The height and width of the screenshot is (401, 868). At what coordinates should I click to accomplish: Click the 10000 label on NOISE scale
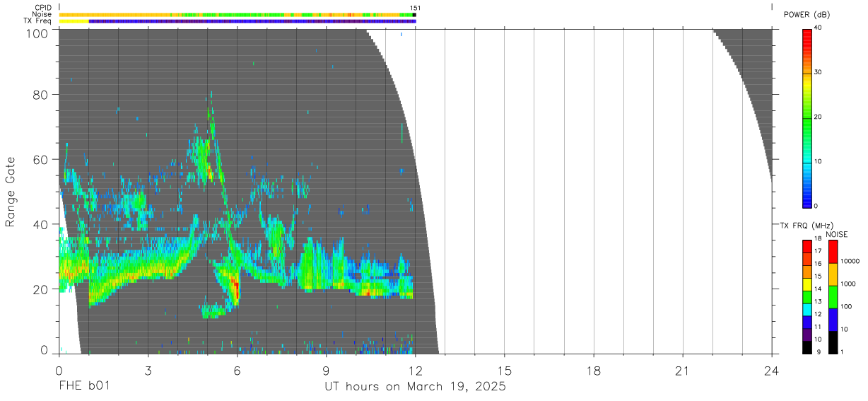(x=850, y=262)
